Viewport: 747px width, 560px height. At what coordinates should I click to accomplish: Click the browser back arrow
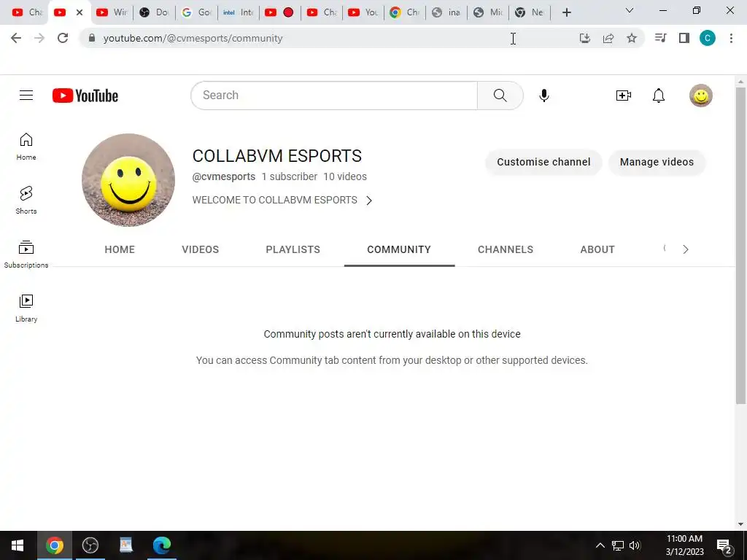(x=16, y=38)
